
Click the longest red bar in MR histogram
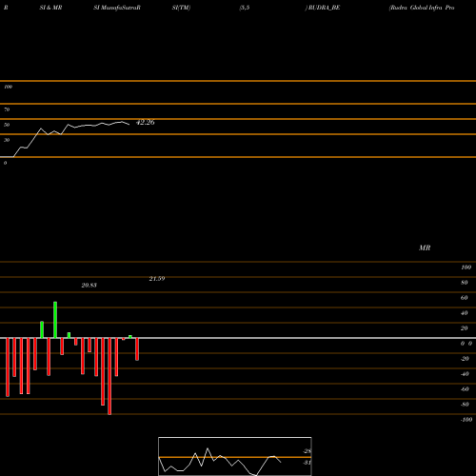[109, 376]
